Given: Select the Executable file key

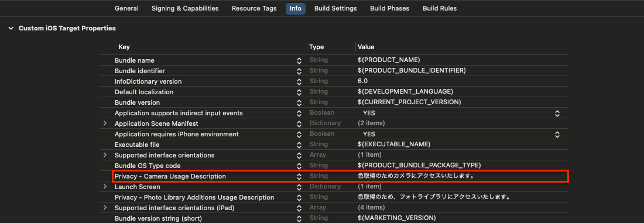Looking at the screenshot, I should tap(137, 145).
